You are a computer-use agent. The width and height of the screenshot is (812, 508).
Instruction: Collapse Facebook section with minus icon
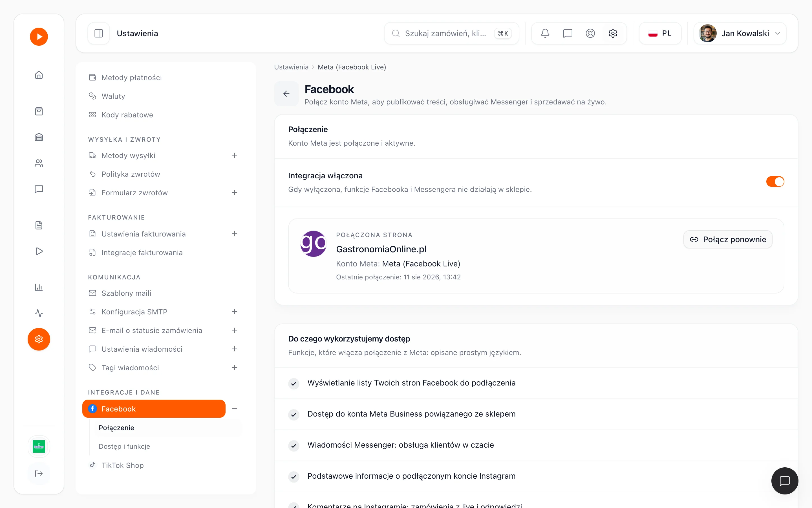(x=235, y=409)
